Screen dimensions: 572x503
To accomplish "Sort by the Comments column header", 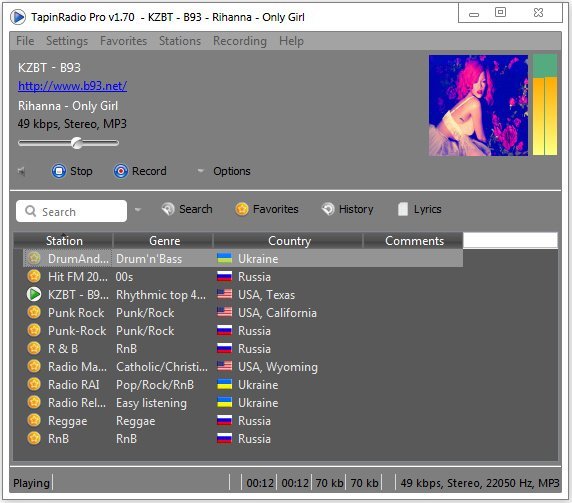I will coord(414,241).
